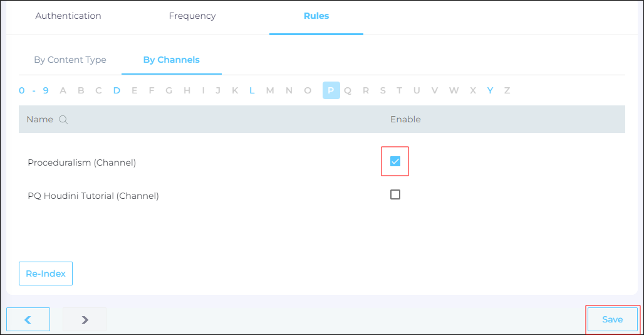Screen dimensions: 644x335
Task: Filter channels by letter L
Action: [252, 90]
